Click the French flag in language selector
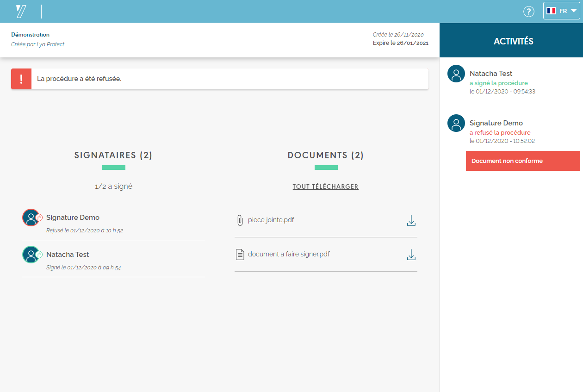 551,11
